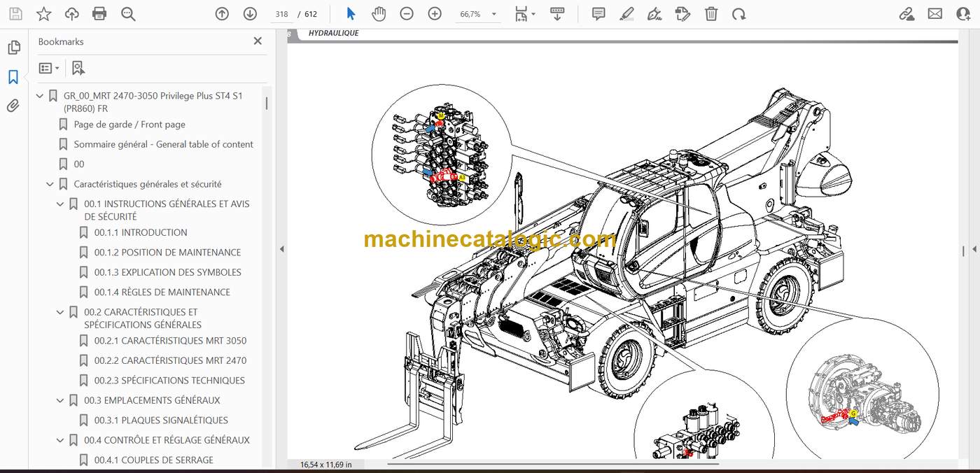This screenshot has width=980, height=473.
Task: Toggle the attachments paperclip panel
Action: (x=13, y=106)
